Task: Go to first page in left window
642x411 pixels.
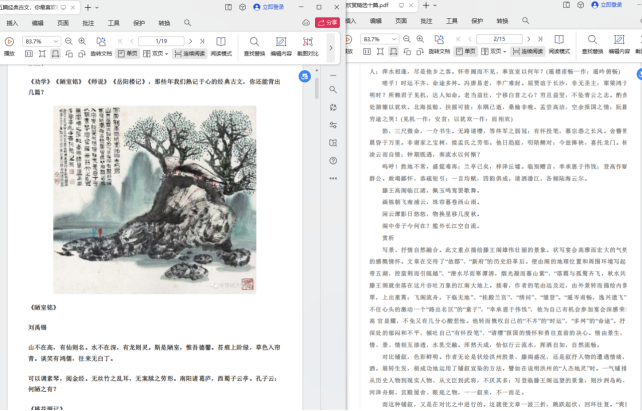Action: 120,41
